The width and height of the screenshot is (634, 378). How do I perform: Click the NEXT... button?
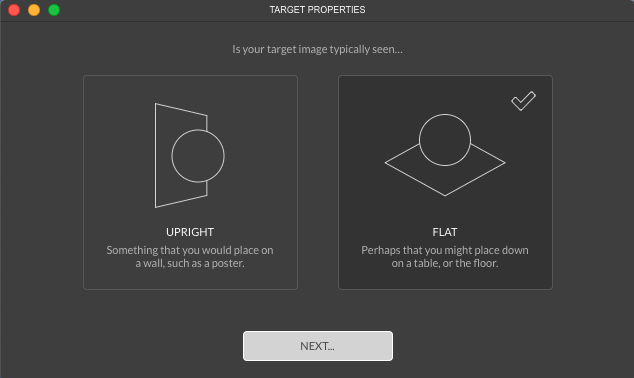(318, 346)
